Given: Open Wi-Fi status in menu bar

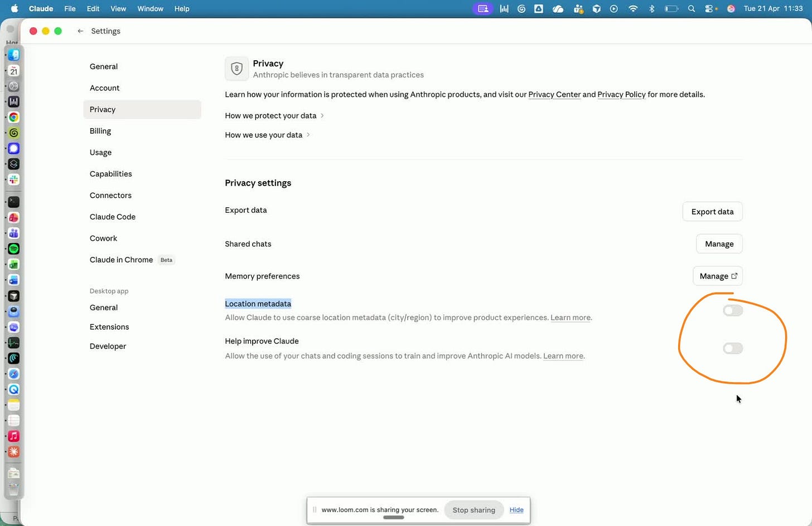Looking at the screenshot, I should click(x=633, y=8).
